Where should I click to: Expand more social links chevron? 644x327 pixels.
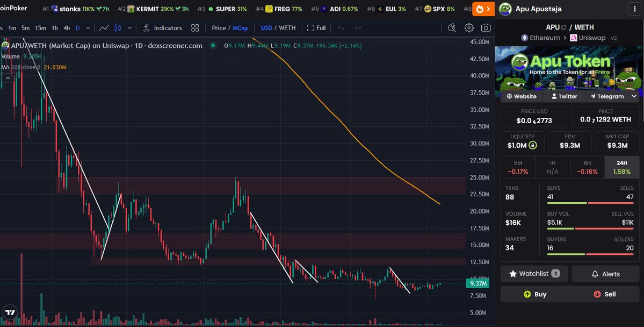(634, 96)
